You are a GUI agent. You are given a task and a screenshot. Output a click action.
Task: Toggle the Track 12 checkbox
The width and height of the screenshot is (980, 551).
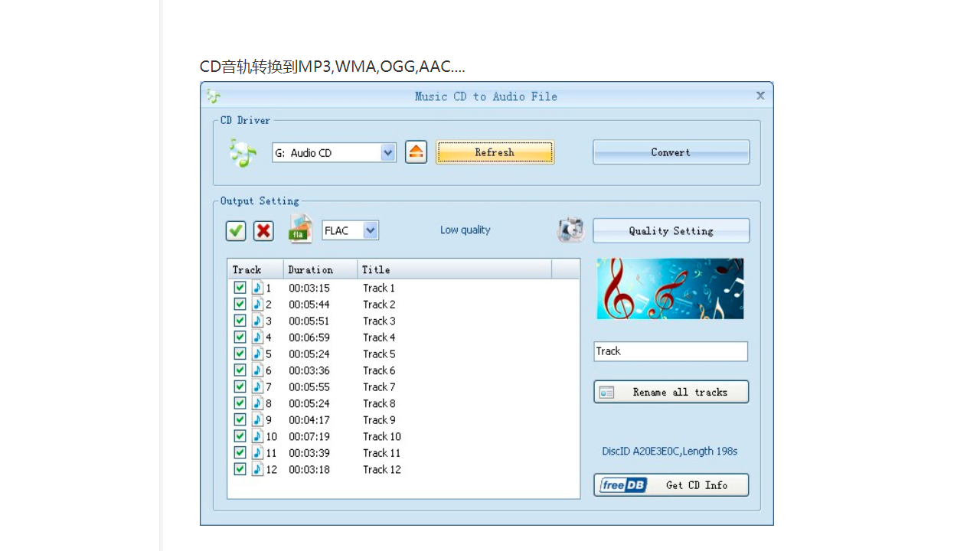(240, 469)
